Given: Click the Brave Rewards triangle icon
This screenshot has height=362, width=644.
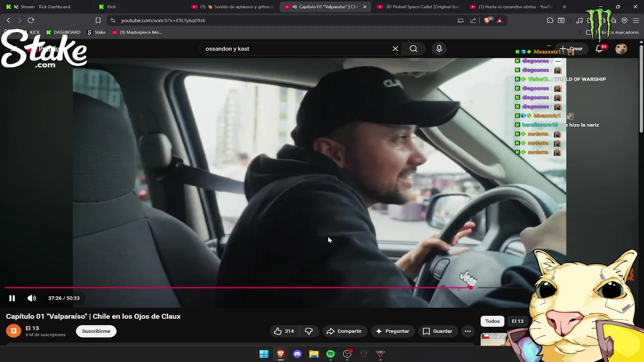Looking at the screenshot, I should [499, 20].
